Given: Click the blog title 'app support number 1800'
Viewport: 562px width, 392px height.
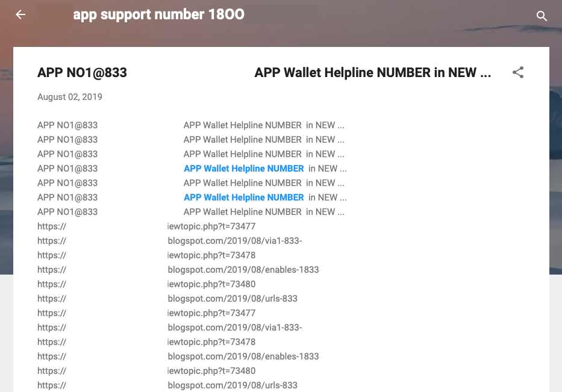Looking at the screenshot, I should pyautogui.click(x=158, y=14).
